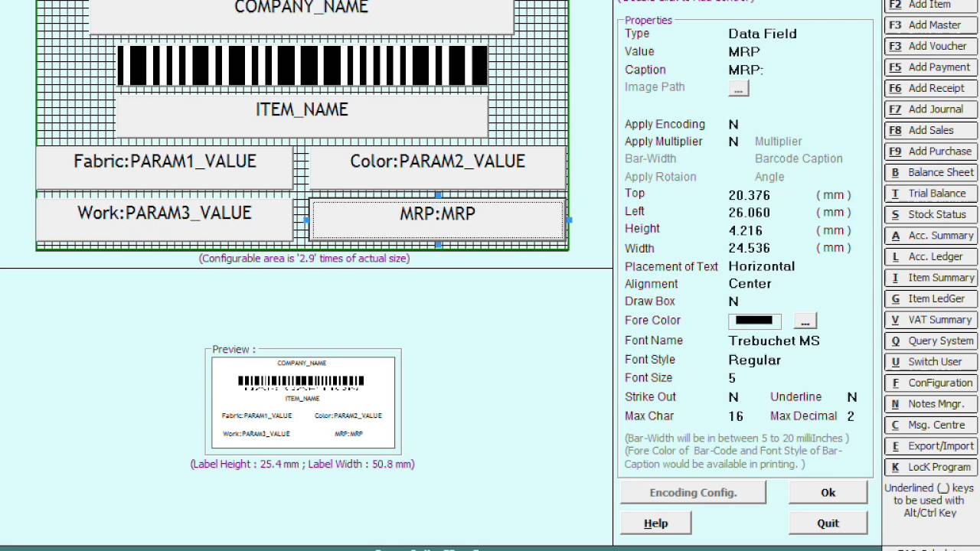The image size is (980, 551).
Task: Open the Notes Mngr. button
Action: pyautogui.click(x=930, y=404)
